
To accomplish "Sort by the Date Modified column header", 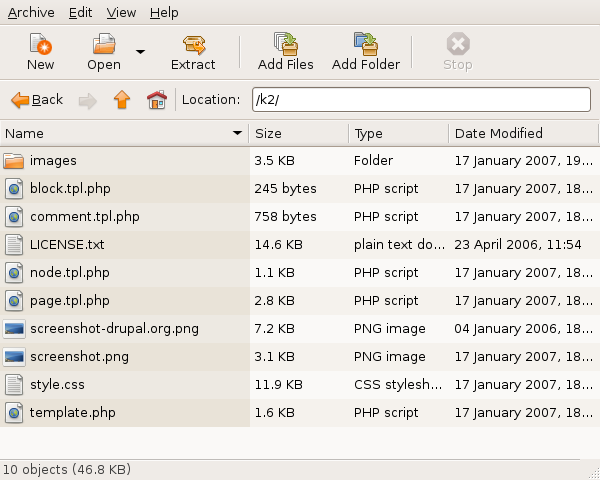I will click(522, 133).
